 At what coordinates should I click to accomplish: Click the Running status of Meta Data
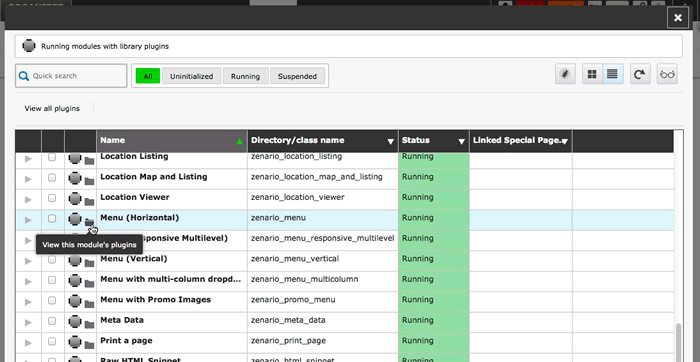tap(417, 320)
